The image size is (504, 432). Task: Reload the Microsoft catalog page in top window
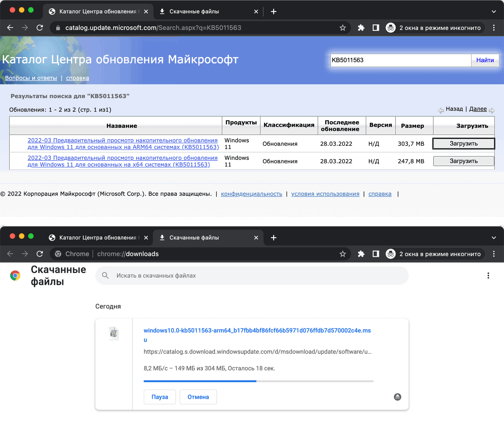40,28
